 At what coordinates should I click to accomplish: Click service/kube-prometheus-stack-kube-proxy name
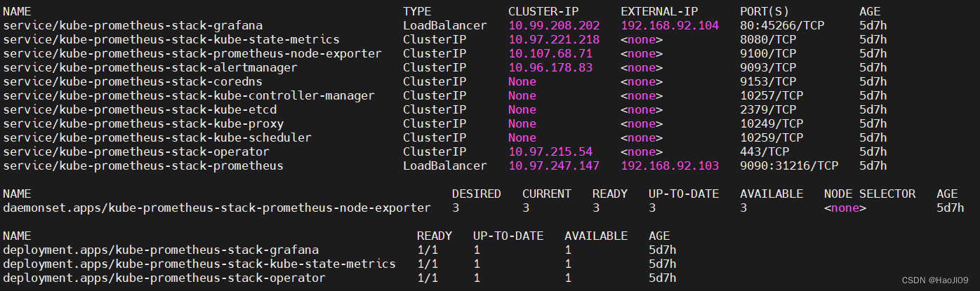[x=143, y=123]
